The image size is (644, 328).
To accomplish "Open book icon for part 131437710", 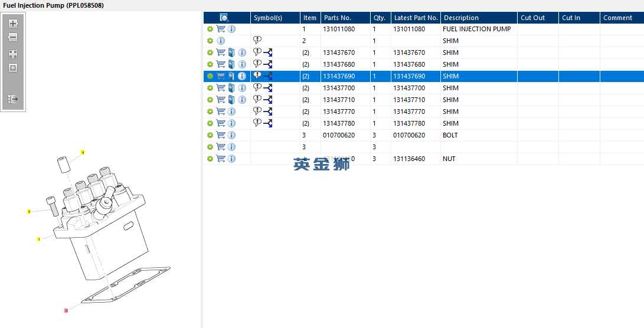I will tap(231, 100).
